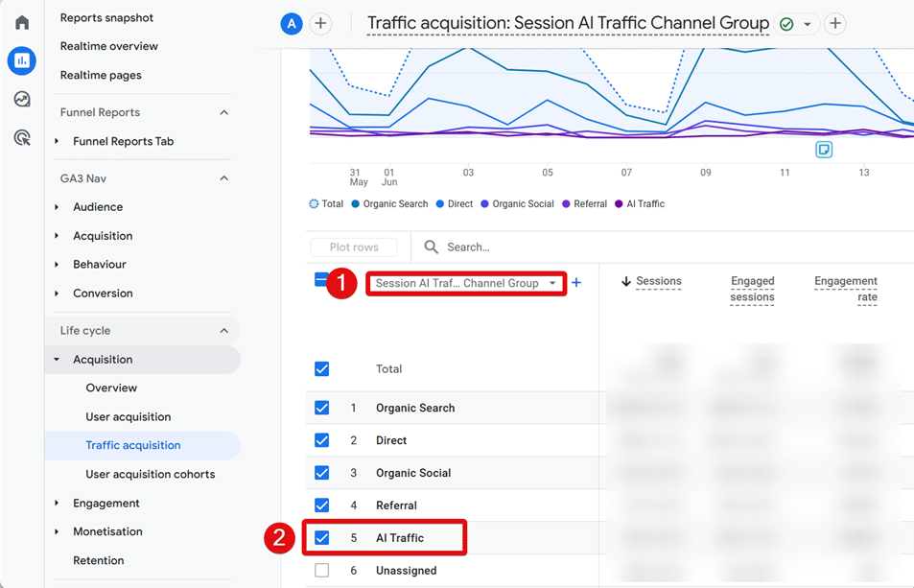Uncheck Direct row checkbox
Viewport: 914px width, 588px height.
(321, 440)
